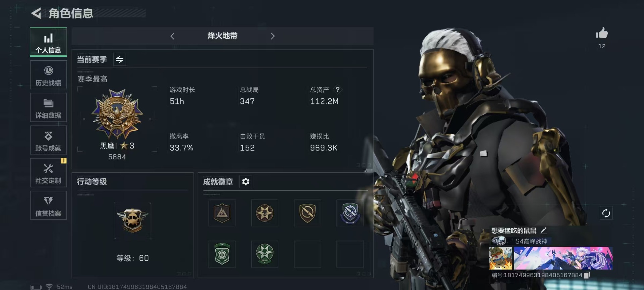Edit nickname with pencil icon beside 想要猛吃的鼠鼠
The image size is (644, 290).
tap(544, 231)
